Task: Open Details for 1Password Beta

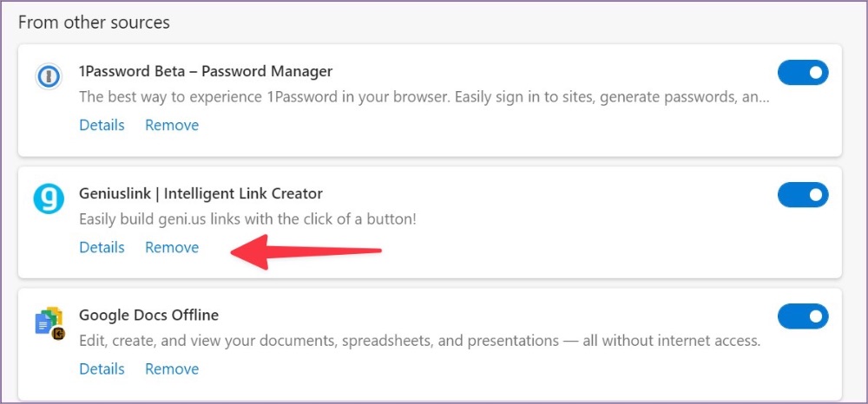Action: (102, 125)
